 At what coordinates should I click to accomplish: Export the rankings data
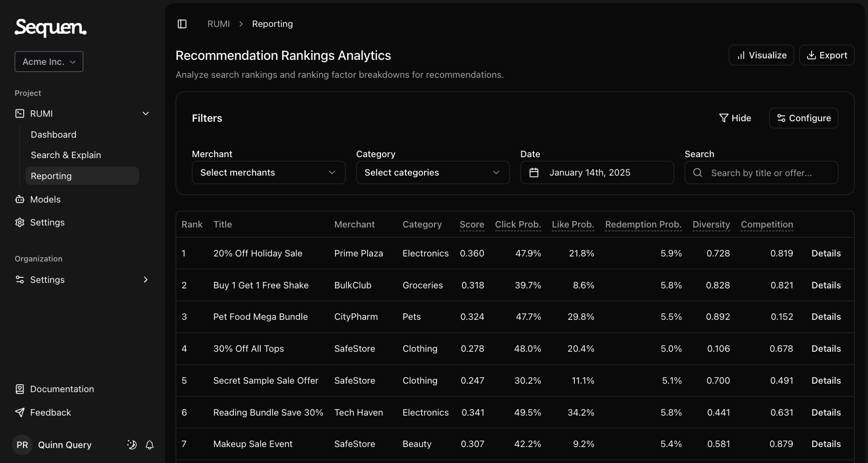(827, 55)
